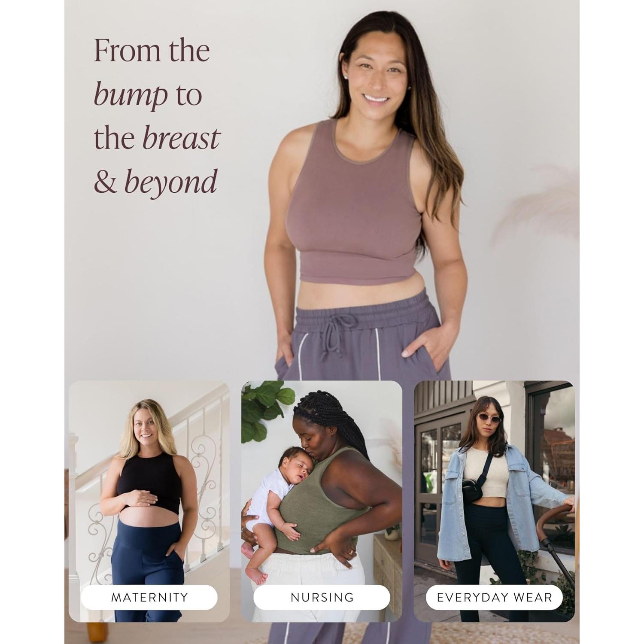Screen dimensions: 644x644
Task: Open the denim jacket street photo card
Action: click(494, 501)
